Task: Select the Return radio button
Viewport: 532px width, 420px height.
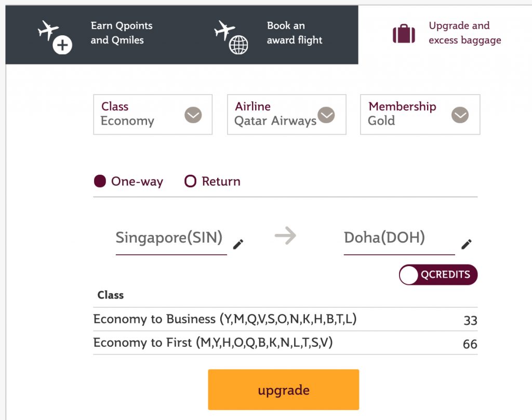Action: [x=190, y=181]
